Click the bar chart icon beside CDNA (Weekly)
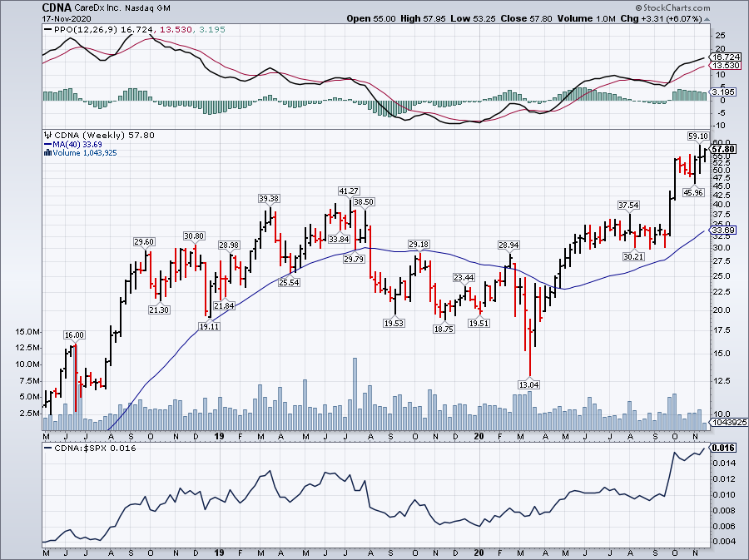The width and height of the screenshot is (749, 560). tap(47, 136)
